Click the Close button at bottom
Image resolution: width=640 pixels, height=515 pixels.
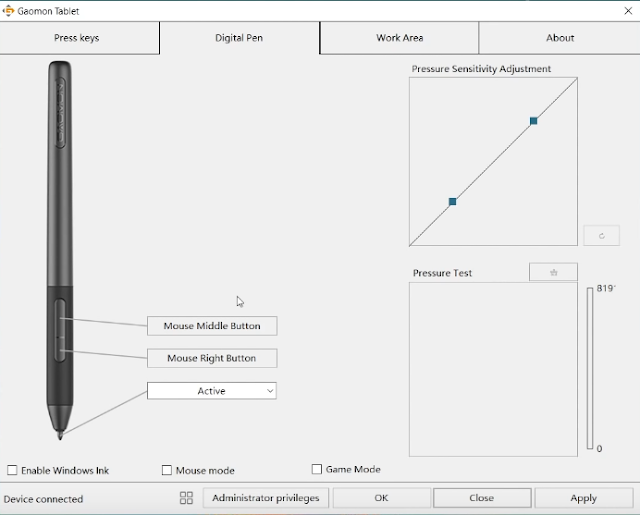[482, 498]
